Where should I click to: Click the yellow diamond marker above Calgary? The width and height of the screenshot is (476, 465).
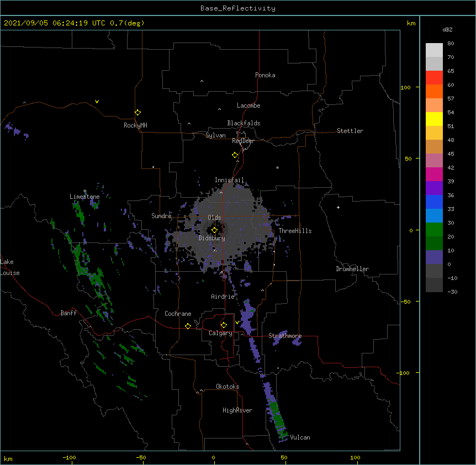tap(224, 325)
